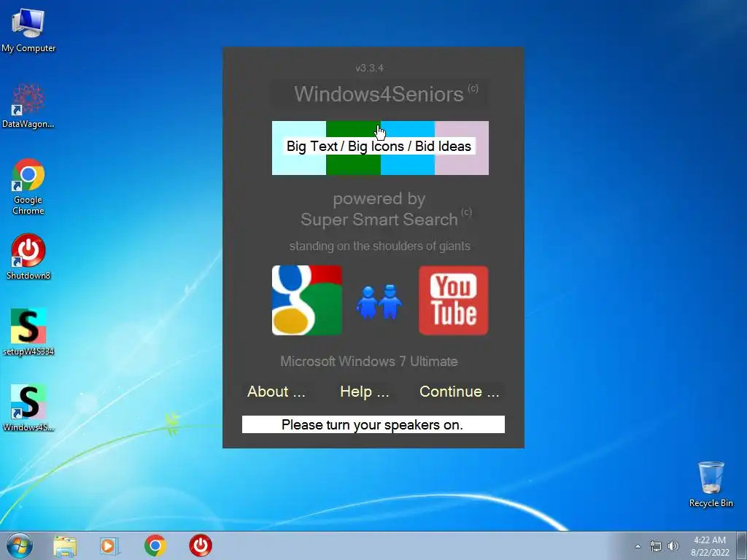Click the pale cyan color block
The width and height of the screenshot is (747, 560).
pos(298,148)
